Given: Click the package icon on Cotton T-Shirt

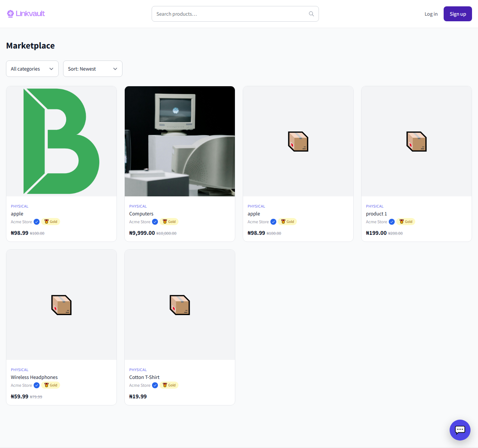Looking at the screenshot, I should point(180,305).
